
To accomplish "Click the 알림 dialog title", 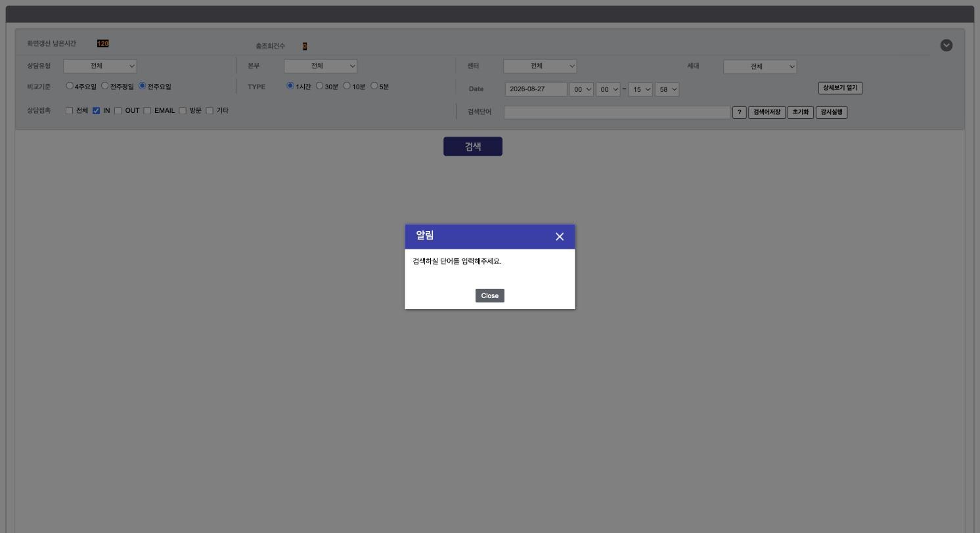I will point(425,236).
